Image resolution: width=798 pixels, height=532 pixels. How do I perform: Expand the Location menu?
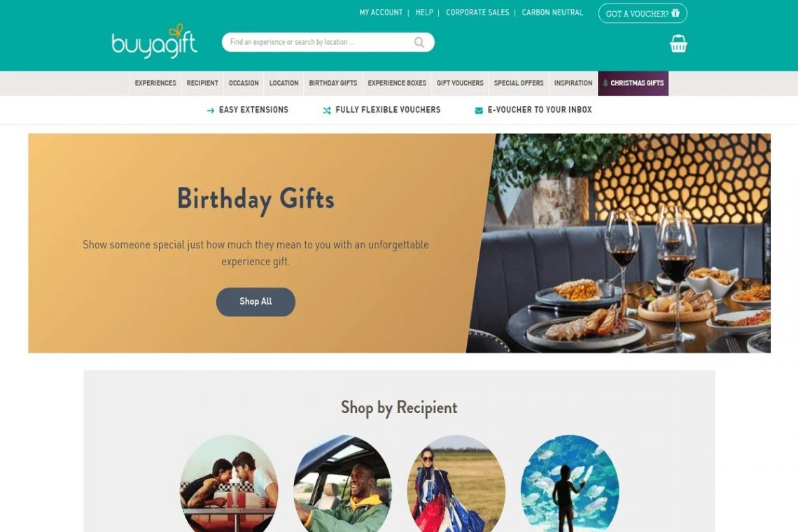click(283, 83)
